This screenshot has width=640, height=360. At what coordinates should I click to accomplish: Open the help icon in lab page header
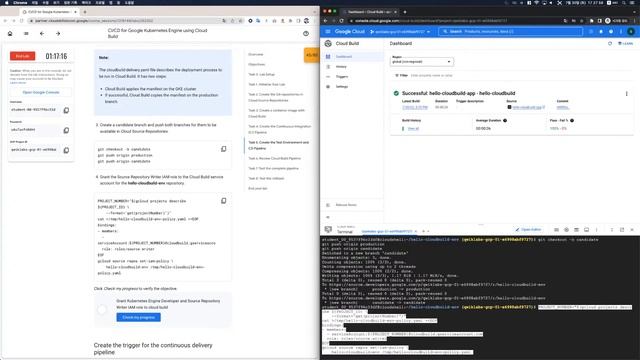click(x=306, y=33)
